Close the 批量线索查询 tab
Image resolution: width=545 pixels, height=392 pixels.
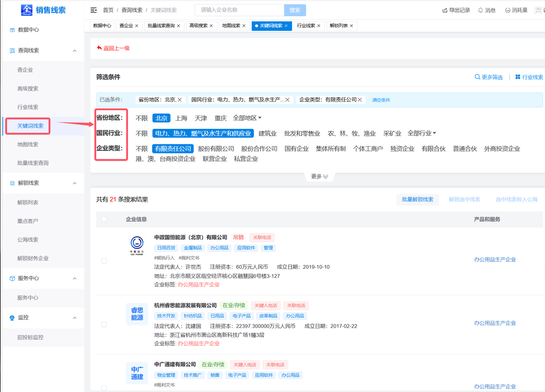[178, 26]
